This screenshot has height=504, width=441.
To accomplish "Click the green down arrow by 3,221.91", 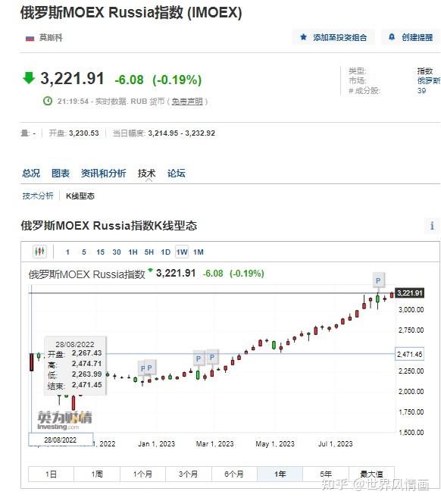I will click(x=29, y=78).
